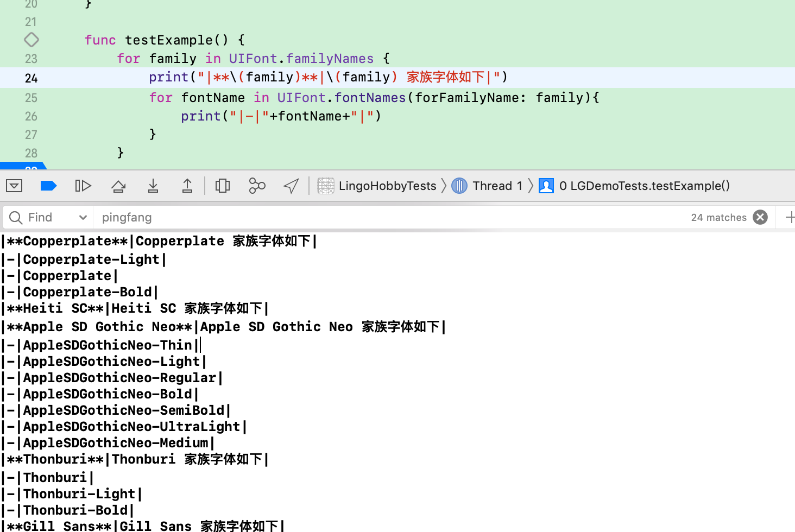Open search history via the magnifying glass

[15, 217]
